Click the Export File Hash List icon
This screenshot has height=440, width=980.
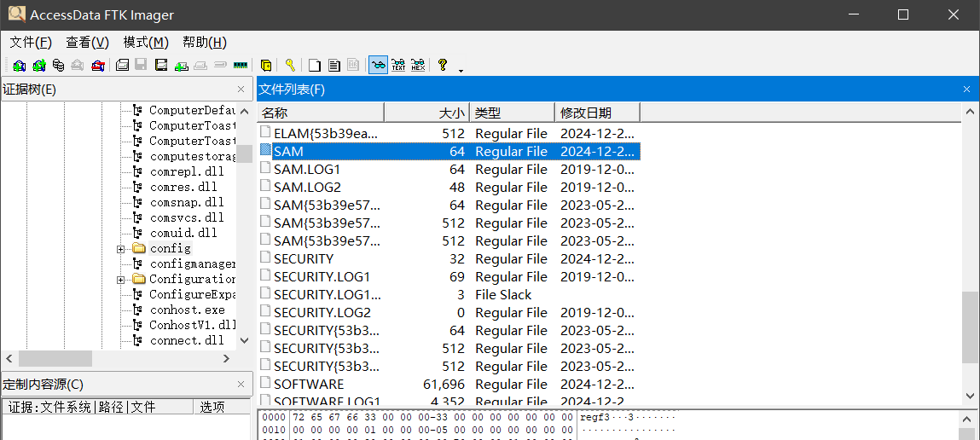click(334, 65)
